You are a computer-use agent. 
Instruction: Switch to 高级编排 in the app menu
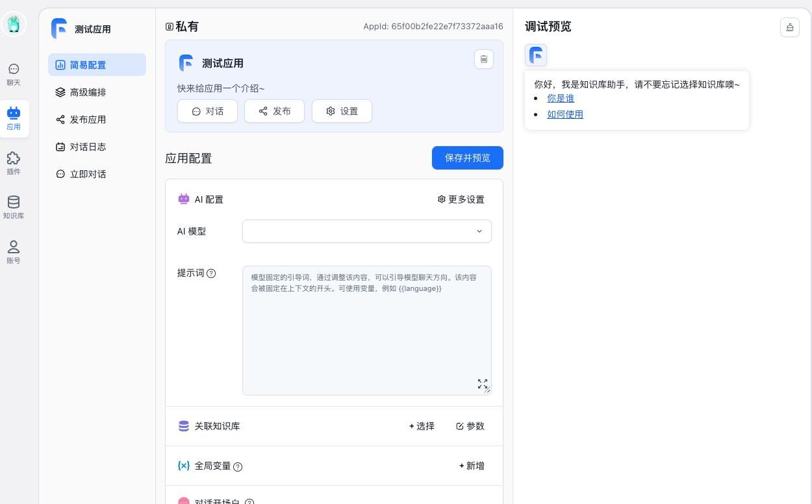[x=88, y=92]
